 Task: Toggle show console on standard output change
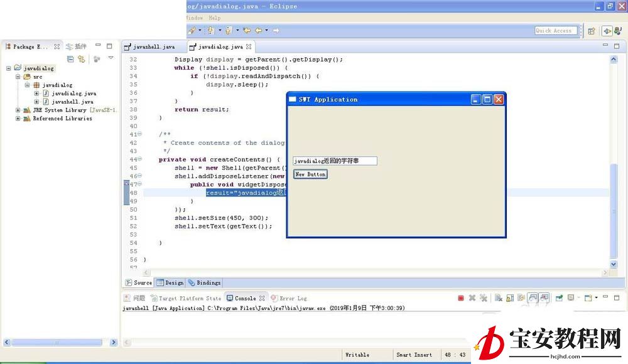[x=533, y=297]
